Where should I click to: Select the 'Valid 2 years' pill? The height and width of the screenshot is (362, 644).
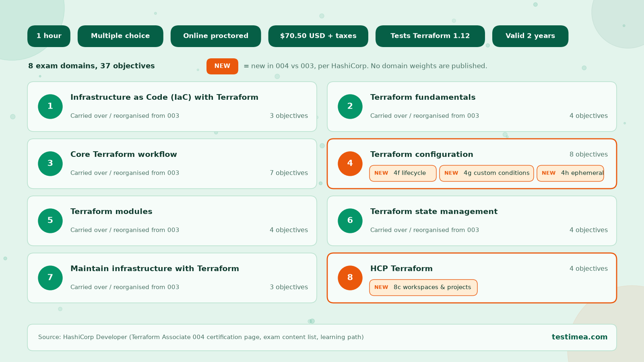coord(530,36)
